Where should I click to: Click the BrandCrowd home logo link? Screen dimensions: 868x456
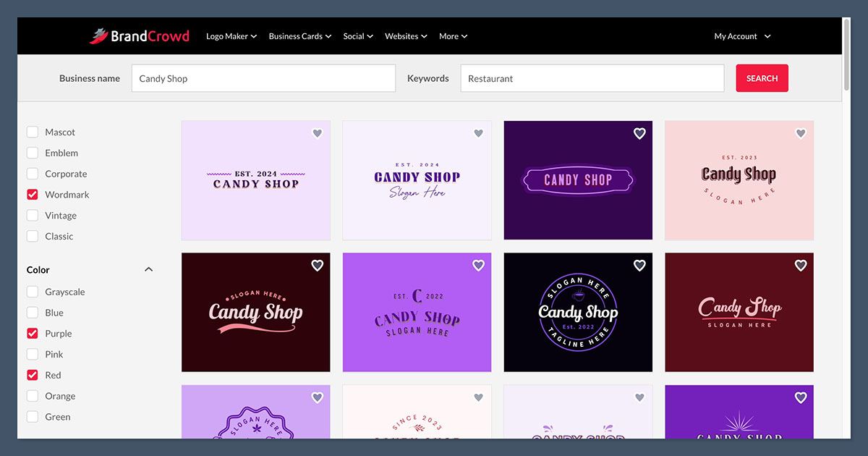click(x=140, y=35)
